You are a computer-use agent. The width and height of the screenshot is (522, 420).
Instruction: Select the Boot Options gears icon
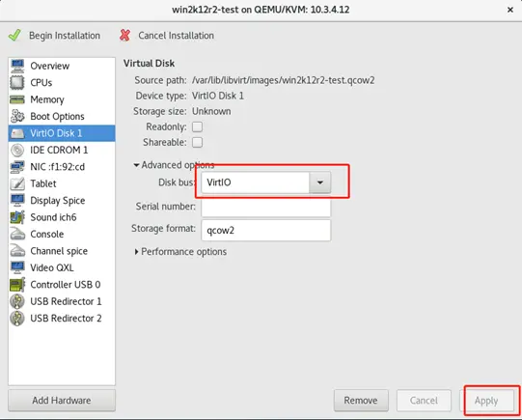[x=17, y=116]
